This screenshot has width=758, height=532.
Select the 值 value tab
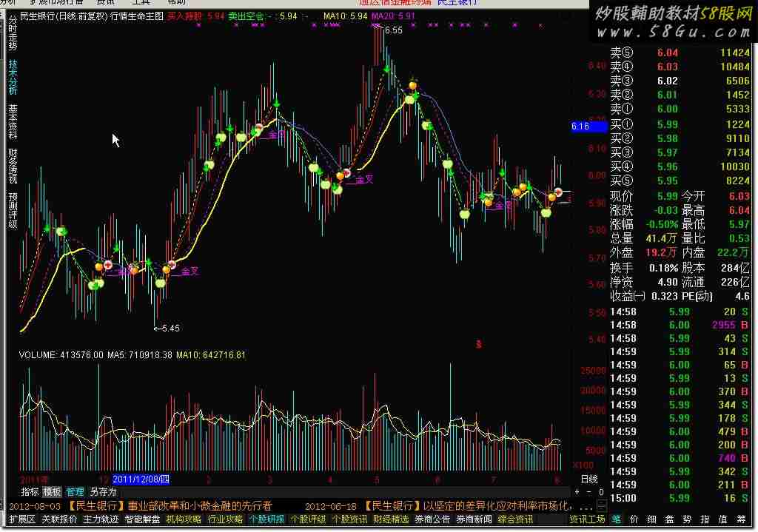click(x=723, y=519)
